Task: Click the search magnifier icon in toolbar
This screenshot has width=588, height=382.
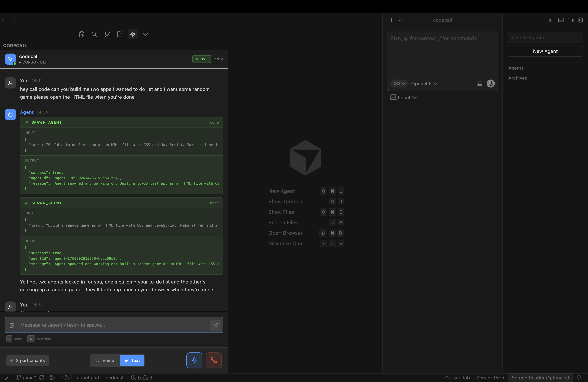Action: click(94, 34)
